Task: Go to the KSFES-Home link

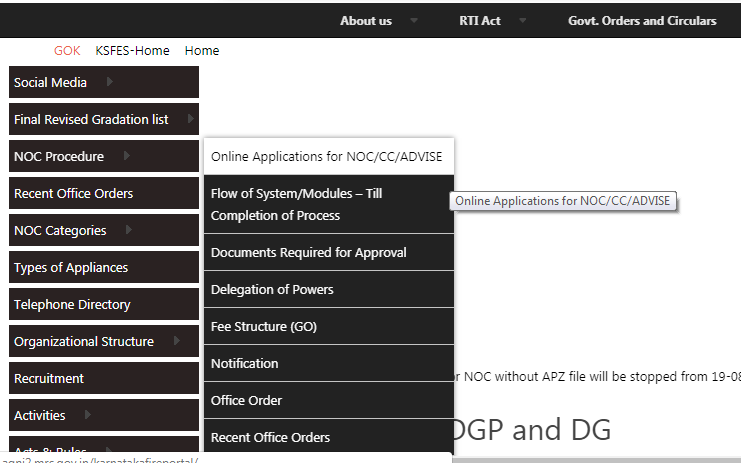Action: [x=132, y=50]
